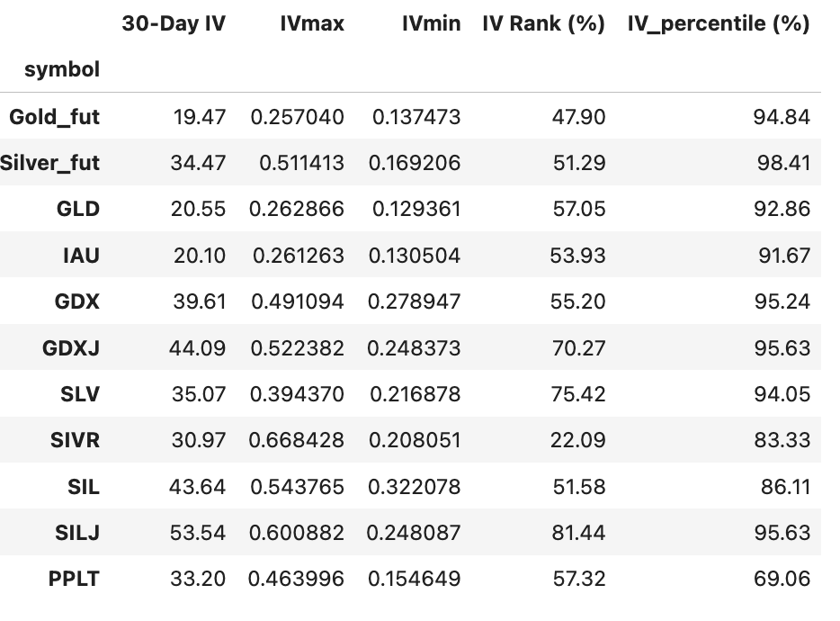The image size is (840, 621).
Task: Click the SIVR row label
Action: (x=75, y=440)
